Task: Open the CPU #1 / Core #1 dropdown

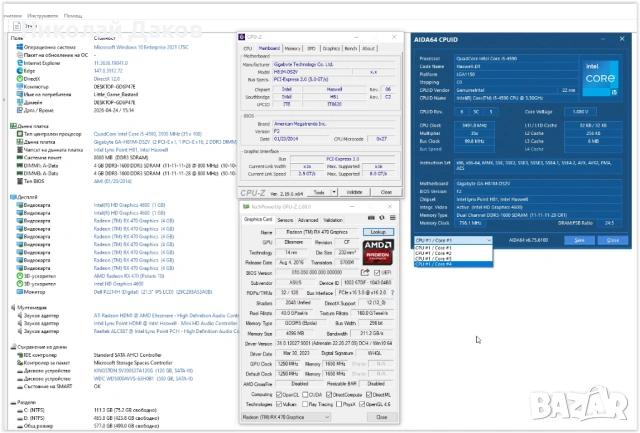Action: click(453, 240)
